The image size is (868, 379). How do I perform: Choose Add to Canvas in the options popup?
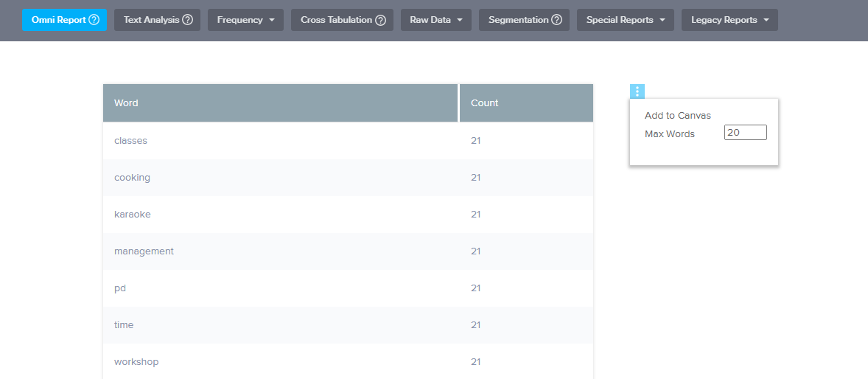pos(677,116)
